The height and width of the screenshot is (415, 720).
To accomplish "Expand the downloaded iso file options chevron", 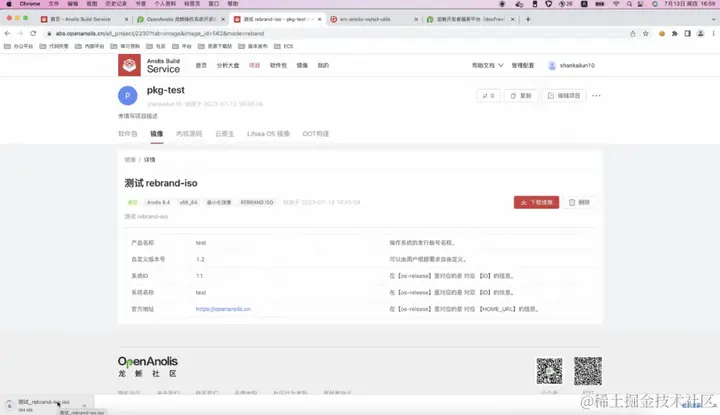I will pyautogui.click(x=84, y=405).
